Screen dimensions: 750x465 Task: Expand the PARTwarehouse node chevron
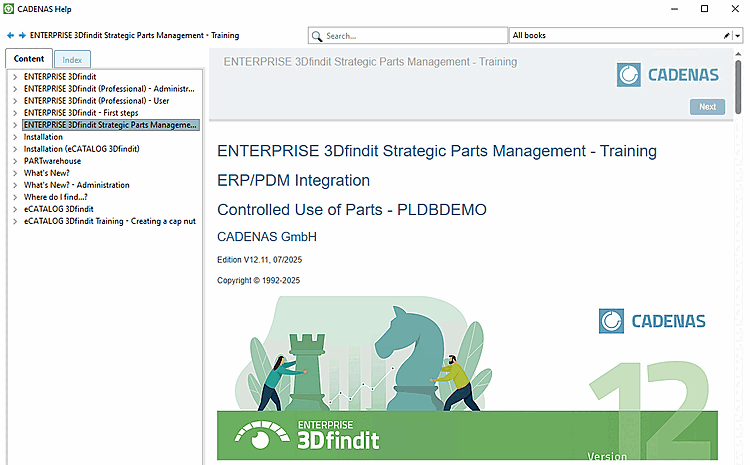coord(15,161)
